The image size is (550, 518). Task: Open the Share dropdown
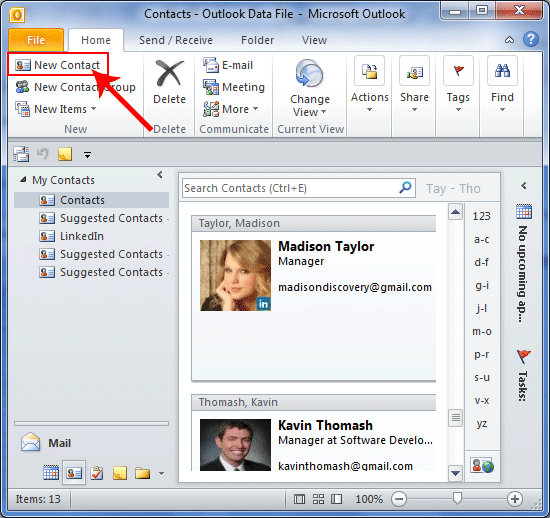coord(414,84)
